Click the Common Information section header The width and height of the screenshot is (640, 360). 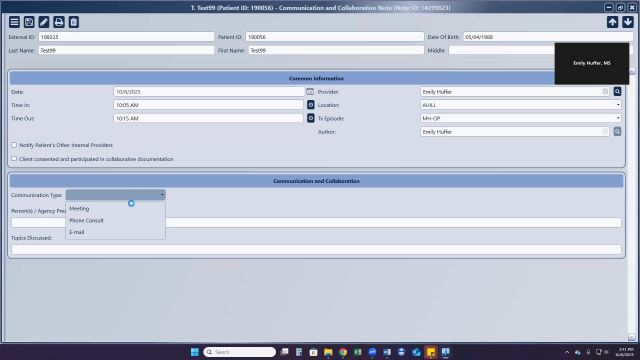tap(316, 78)
